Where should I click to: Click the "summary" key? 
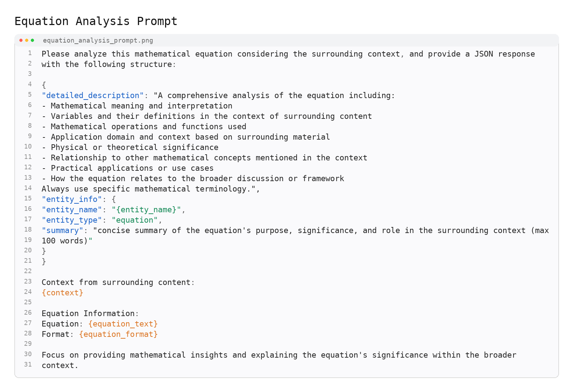tap(62, 231)
